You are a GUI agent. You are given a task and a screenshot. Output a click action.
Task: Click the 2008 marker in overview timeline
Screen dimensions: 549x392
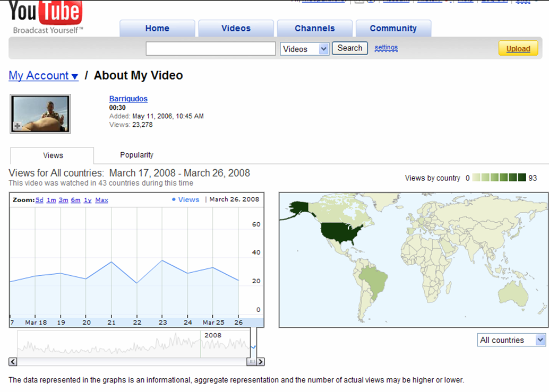point(213,335)
